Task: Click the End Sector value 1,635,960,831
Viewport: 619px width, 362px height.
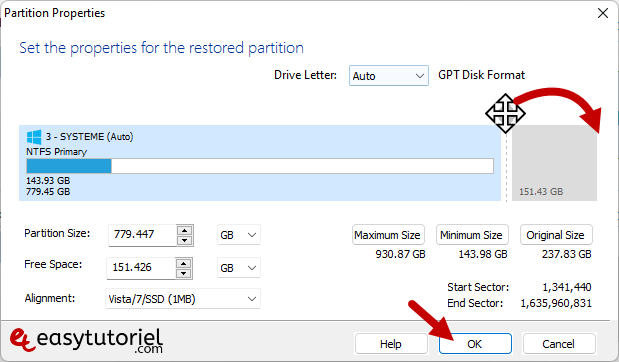Action: coord(556,303)
